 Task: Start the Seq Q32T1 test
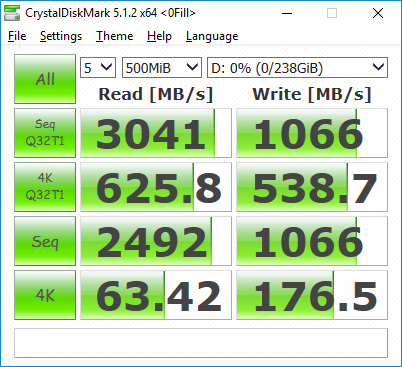[45, 133]
